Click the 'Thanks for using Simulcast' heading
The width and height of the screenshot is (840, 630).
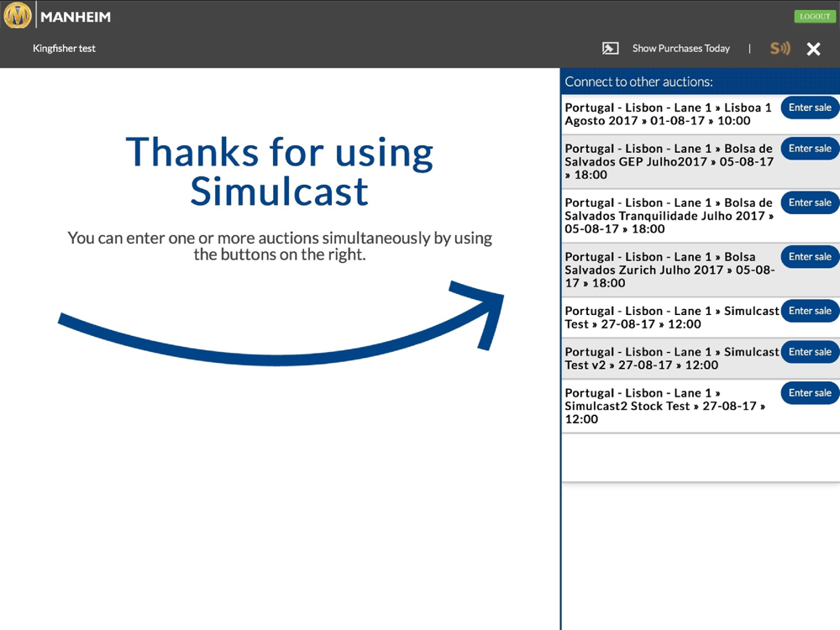point(279,171)
